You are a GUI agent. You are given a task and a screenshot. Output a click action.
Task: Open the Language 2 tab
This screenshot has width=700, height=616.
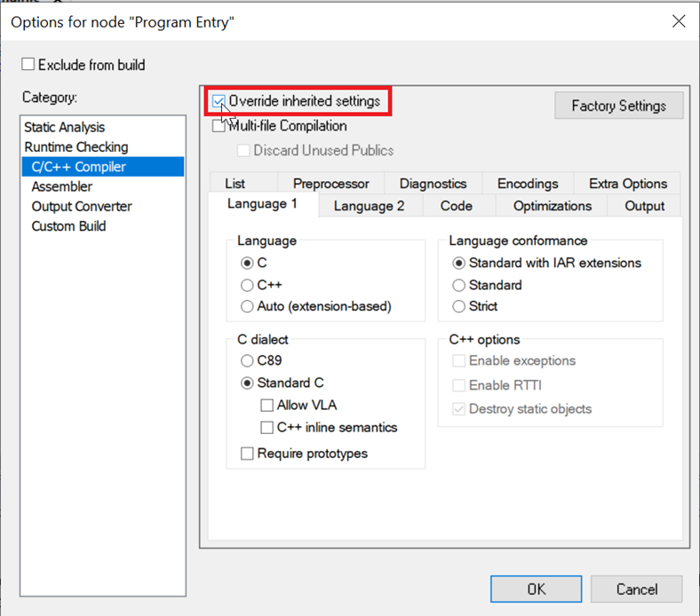point(369,206)
